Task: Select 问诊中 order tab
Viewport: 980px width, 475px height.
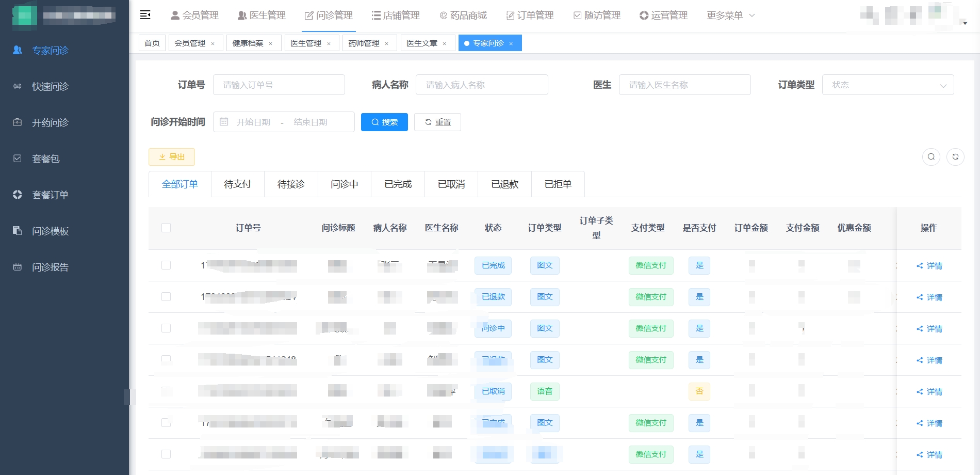Action: (345, 184)
